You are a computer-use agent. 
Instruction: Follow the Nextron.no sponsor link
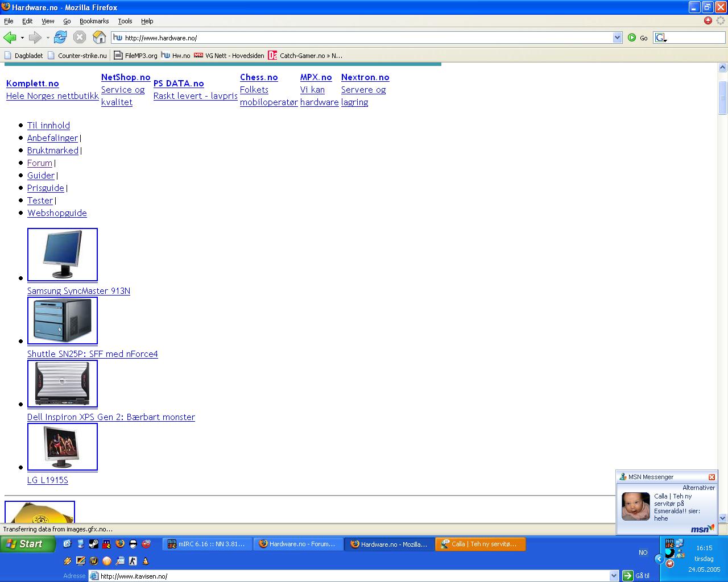point(365,77)
